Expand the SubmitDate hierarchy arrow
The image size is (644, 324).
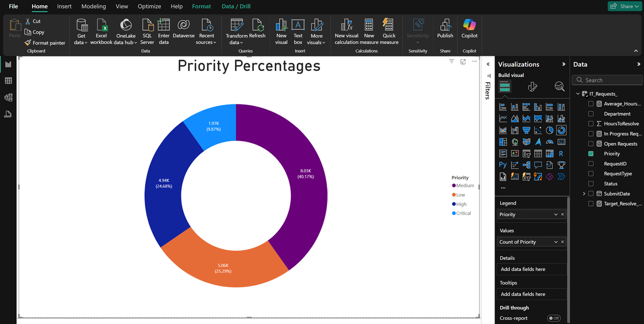pos(584,193)
